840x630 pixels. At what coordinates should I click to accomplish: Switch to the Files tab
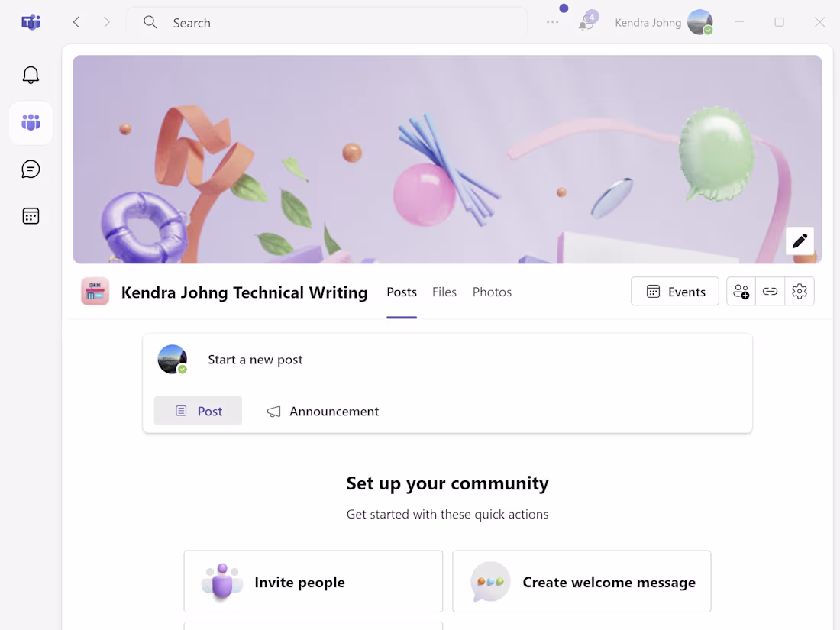click(x=444, y=292)
